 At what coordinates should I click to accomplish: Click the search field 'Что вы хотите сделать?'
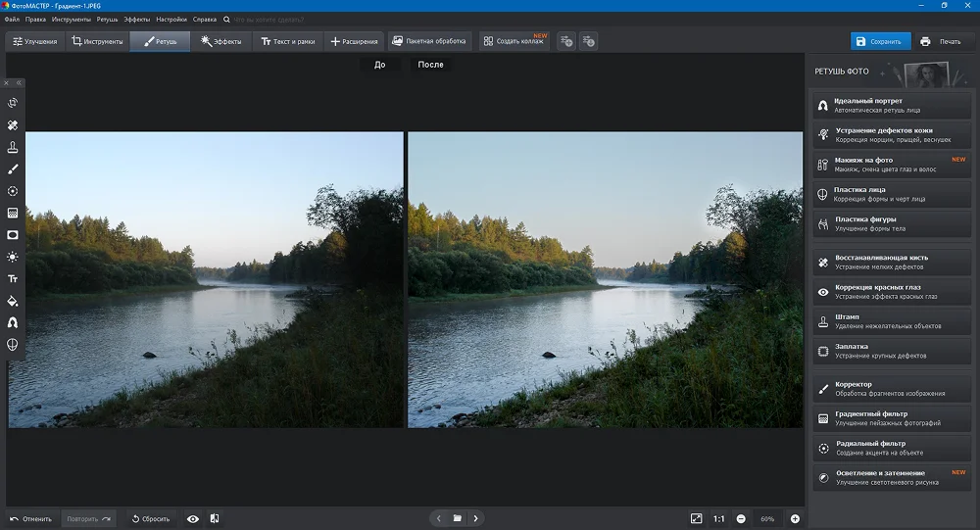coord(269,20)
